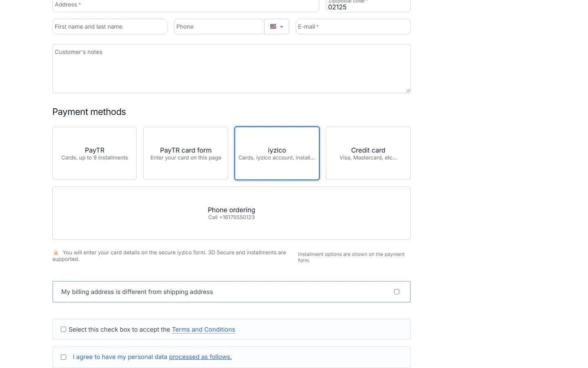Click the installment options note text
Image resolution: width=588 pixels, height=368 pixels.
[x=351, y=257]
